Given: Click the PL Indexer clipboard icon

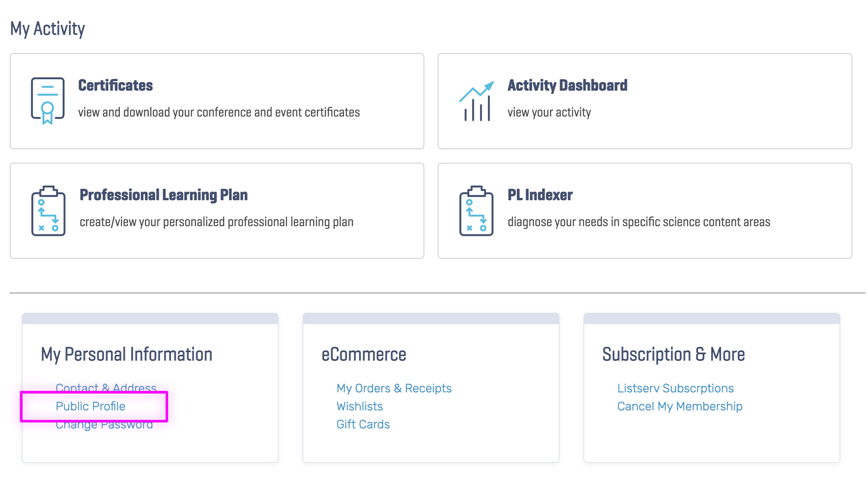Looking at the screenshot, I should pos(476,211).
